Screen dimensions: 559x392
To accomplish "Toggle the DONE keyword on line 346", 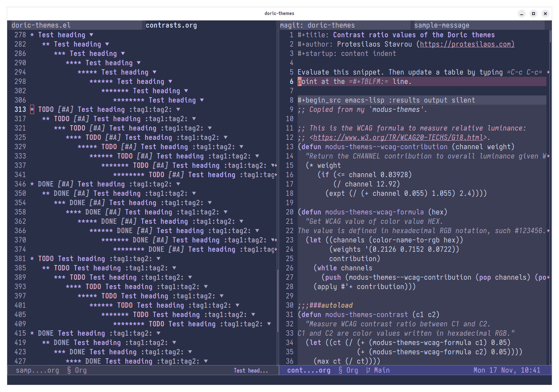I will pyautogui.click(x=46, y=184).
